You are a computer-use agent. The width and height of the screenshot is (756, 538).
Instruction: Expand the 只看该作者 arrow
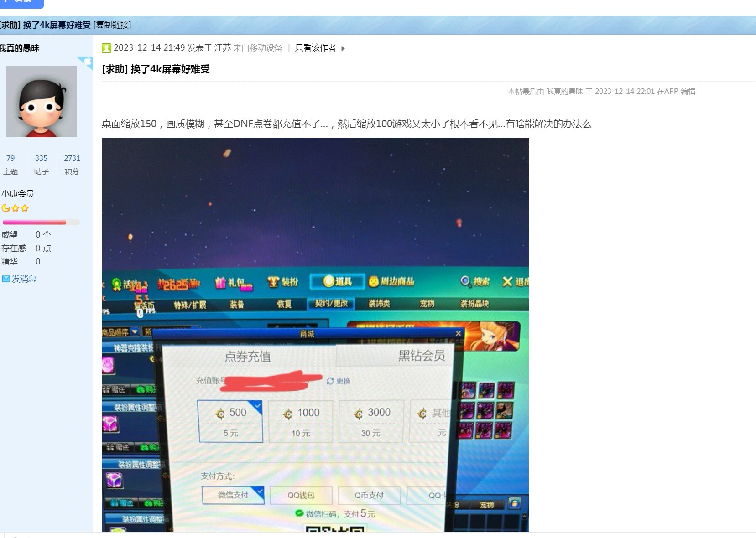pos(343,48)
